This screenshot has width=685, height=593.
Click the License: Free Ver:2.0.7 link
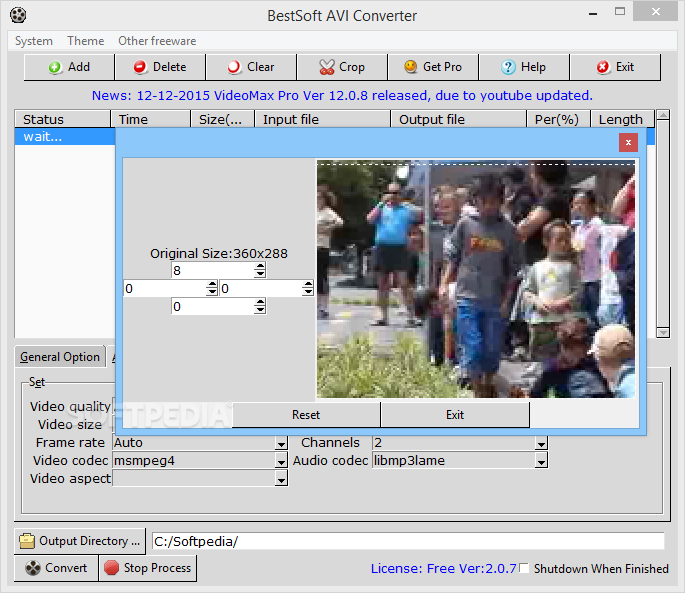(x=443, y=569)
